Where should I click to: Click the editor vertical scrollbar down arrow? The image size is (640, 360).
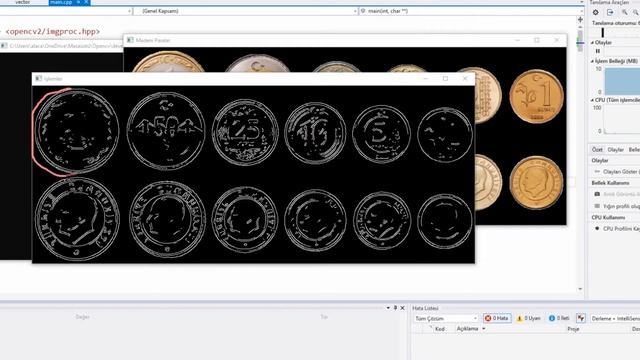coord(580,289)
